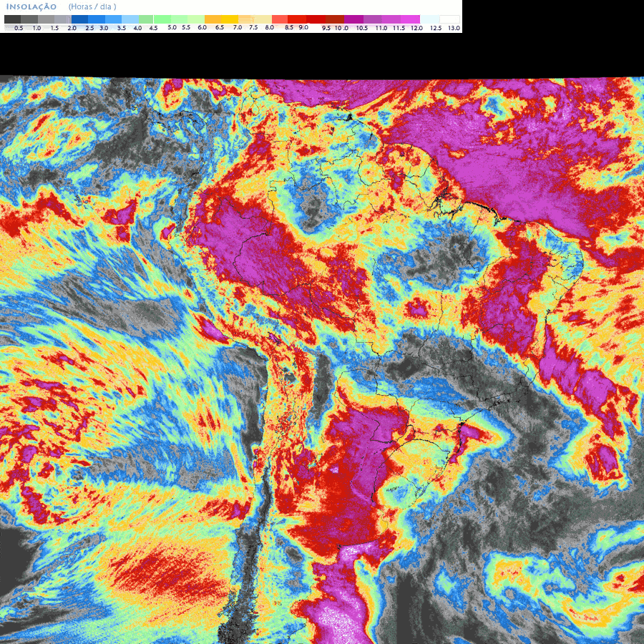The width and height of the screenshot is (644, 644).
Task: Select the '6.5' legend value
Action: click(x=220, y=27)
